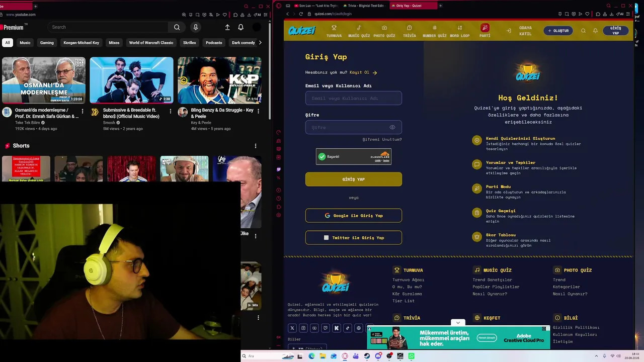Launch Microsoft Edge from the taskbar
Viewport: 644px width, 362px height.
point(311,356)
